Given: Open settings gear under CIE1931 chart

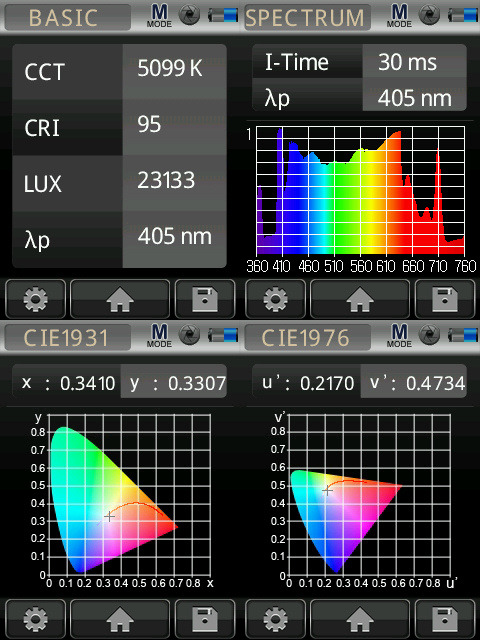Looking at the screenshot, I should [36, 619].
